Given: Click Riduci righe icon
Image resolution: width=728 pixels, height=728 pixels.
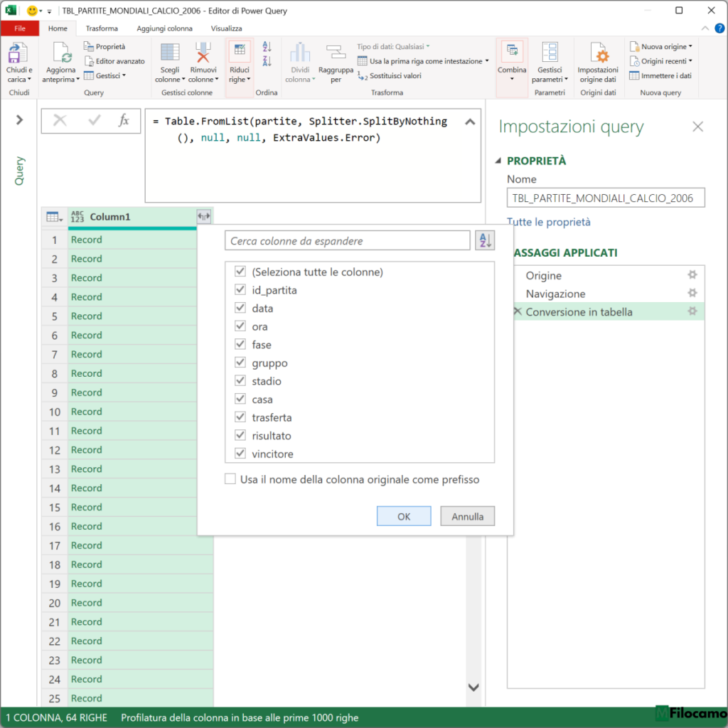Looking at the screenshot, I should pos(240,51).
